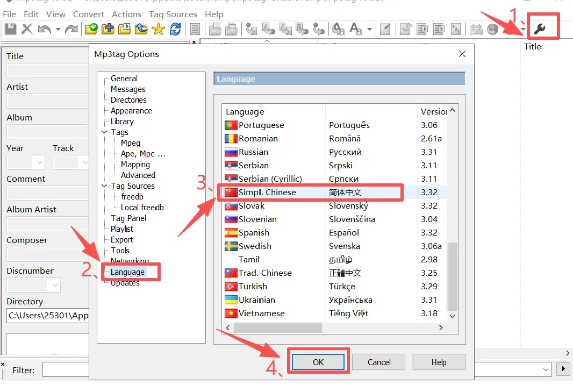Click the Undo arrow icon

[x=44, y=29]
